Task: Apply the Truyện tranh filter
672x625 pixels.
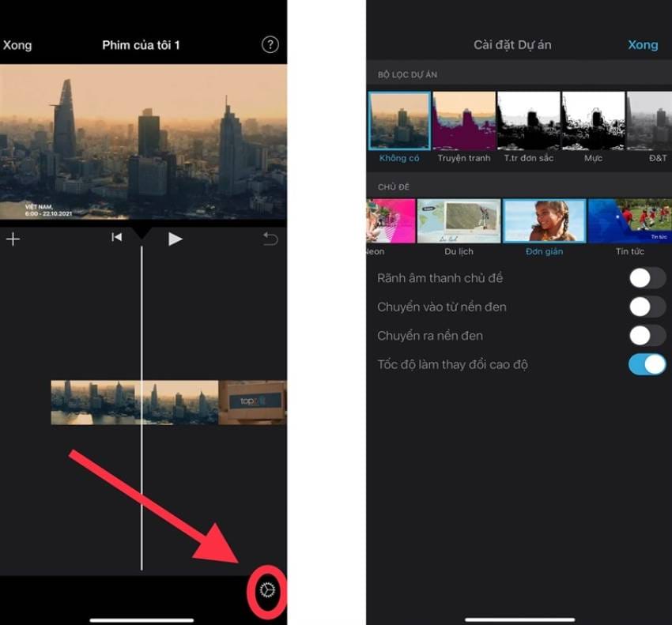Action: (x=463, y=120)
